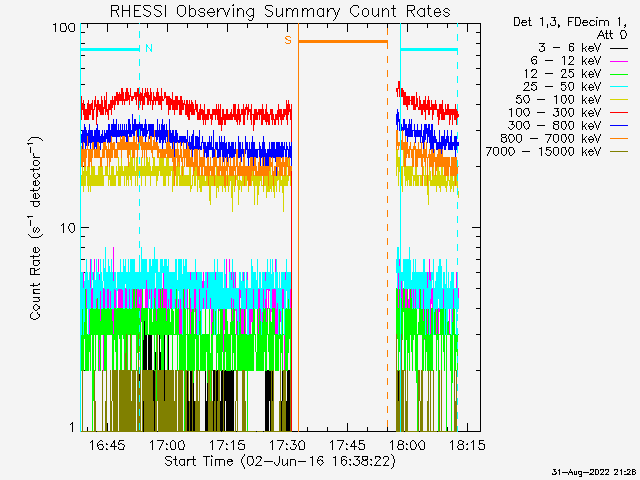The image size is (640, 480).
Task: Select the 6 - 12 keV legend label
Action: (566, 61)
